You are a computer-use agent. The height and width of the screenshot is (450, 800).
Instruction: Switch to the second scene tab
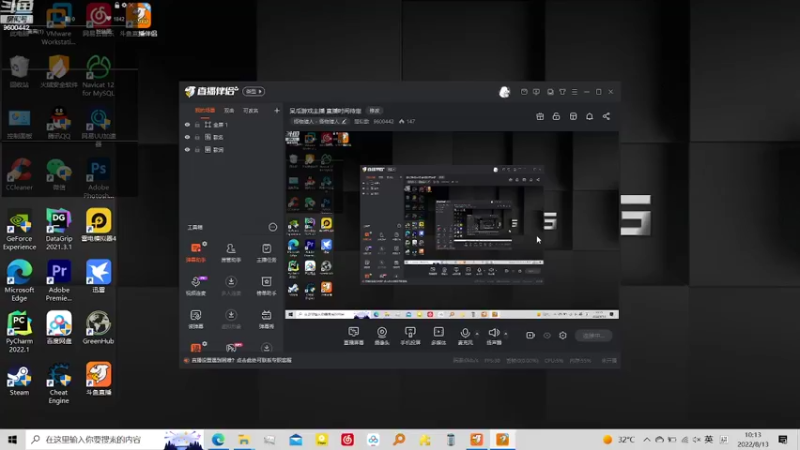229,111
